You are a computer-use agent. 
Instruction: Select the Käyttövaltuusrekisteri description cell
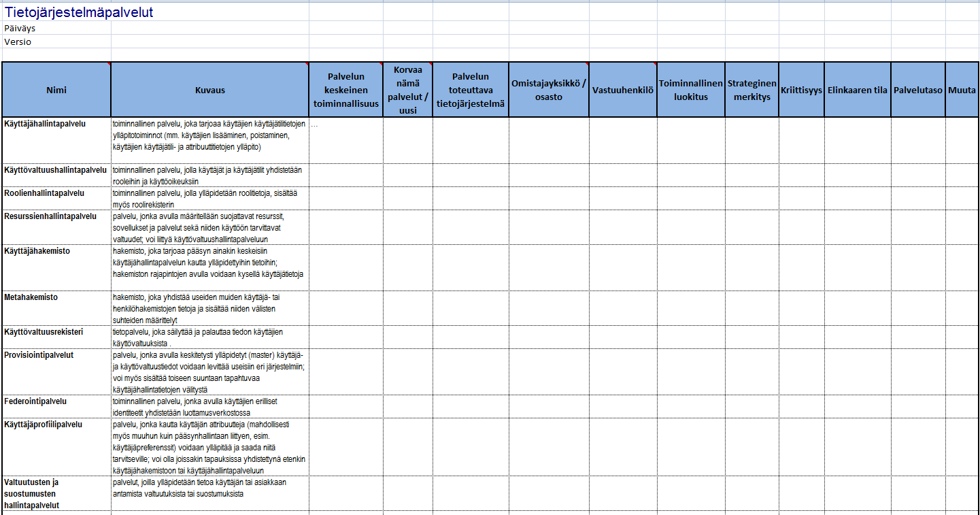pyautogui.click(x=210, y=337)
